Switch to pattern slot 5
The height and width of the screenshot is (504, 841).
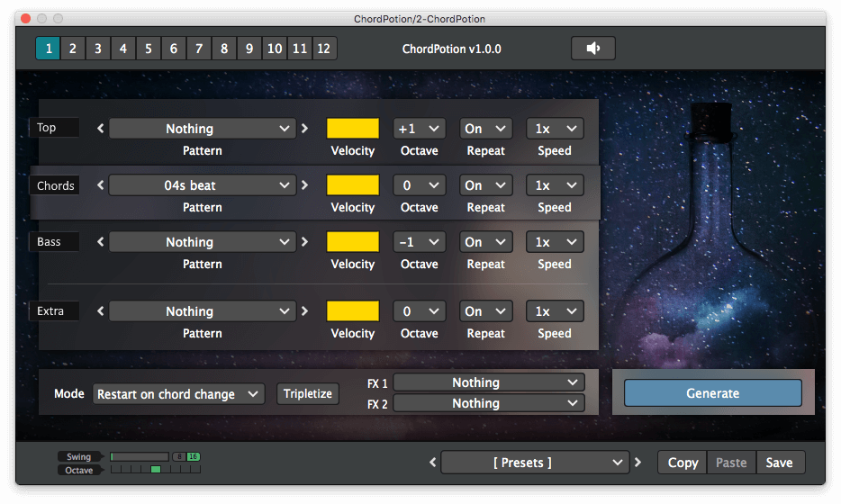pos(148,49)
